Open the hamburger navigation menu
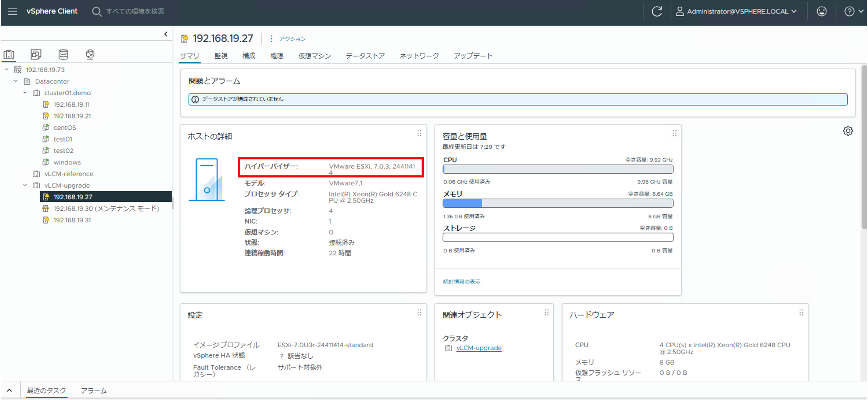 pos(12,12)
